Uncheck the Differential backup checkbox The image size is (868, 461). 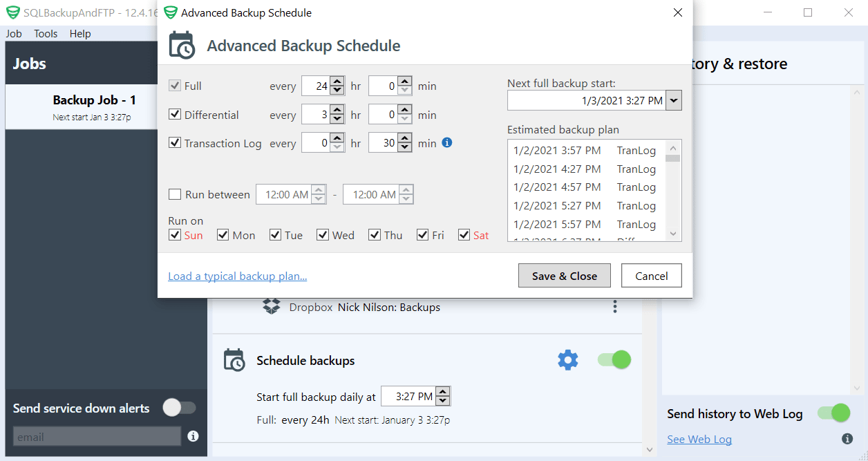pos(173,115)
